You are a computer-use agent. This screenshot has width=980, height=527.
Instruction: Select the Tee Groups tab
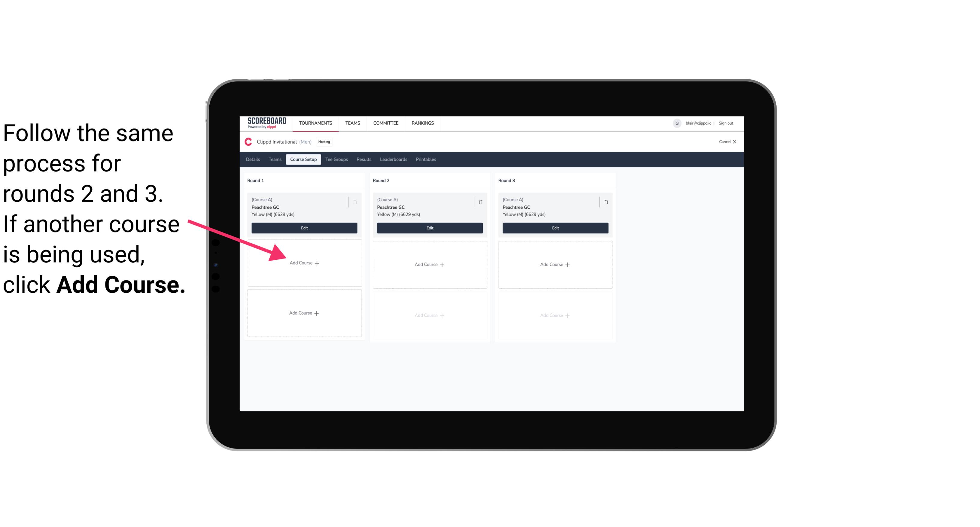point(337,160)
